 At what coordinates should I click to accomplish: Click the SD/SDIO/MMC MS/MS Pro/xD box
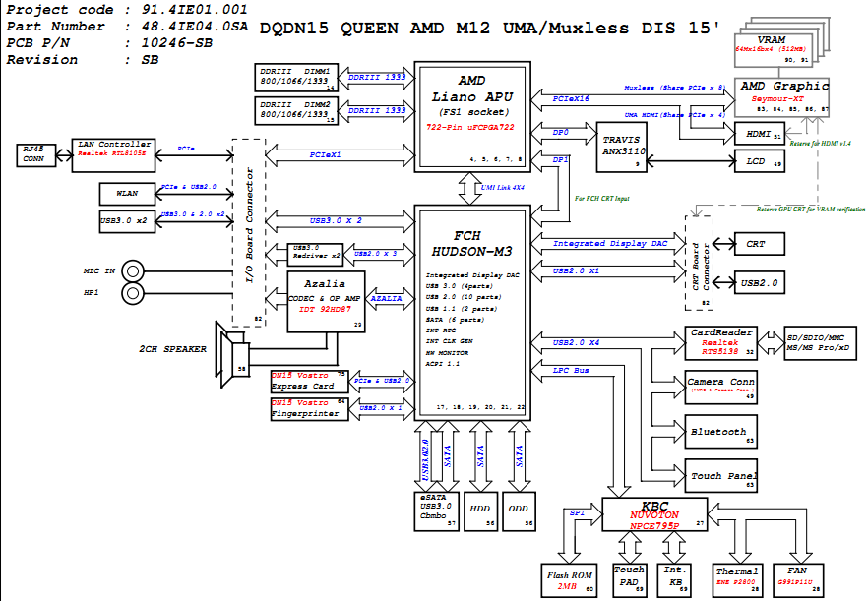pyautogui.click(x=821, y=343)
